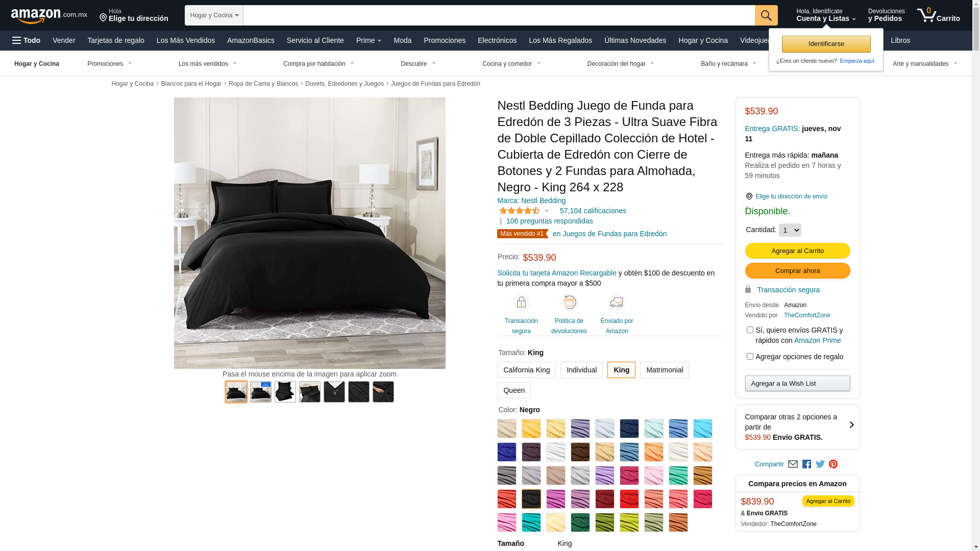Open Hogar y Cocina search category dropdown
Image resolution: width=980 pixels, height=551 pixels.
coord(214,15)
